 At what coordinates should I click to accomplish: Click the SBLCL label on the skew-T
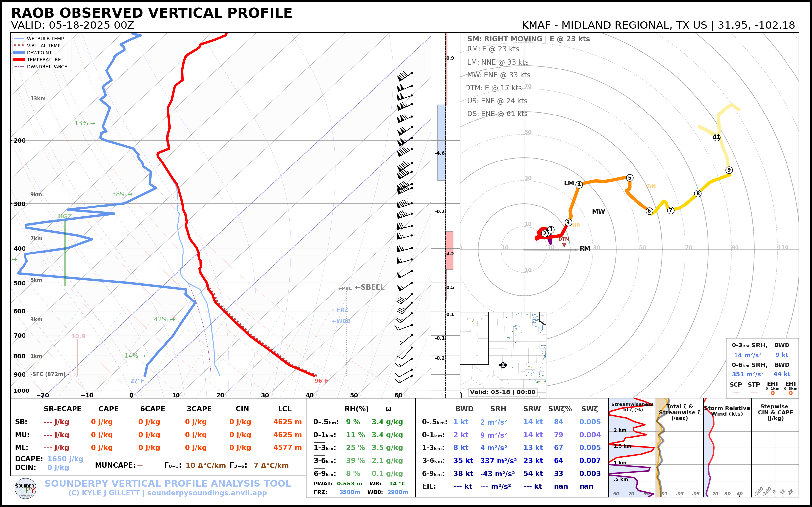coord(370,287)
